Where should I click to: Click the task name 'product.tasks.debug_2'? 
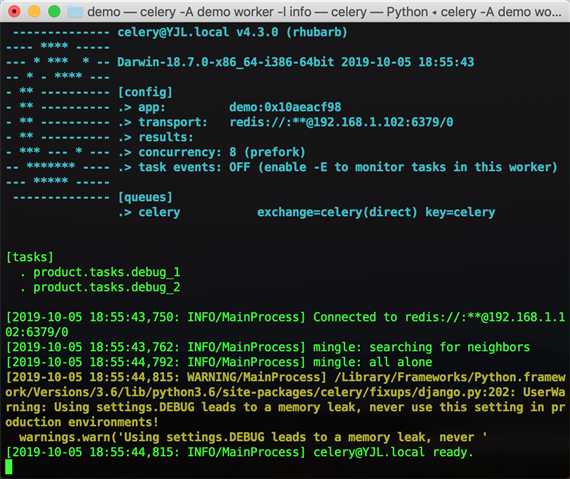pos(107,287)
